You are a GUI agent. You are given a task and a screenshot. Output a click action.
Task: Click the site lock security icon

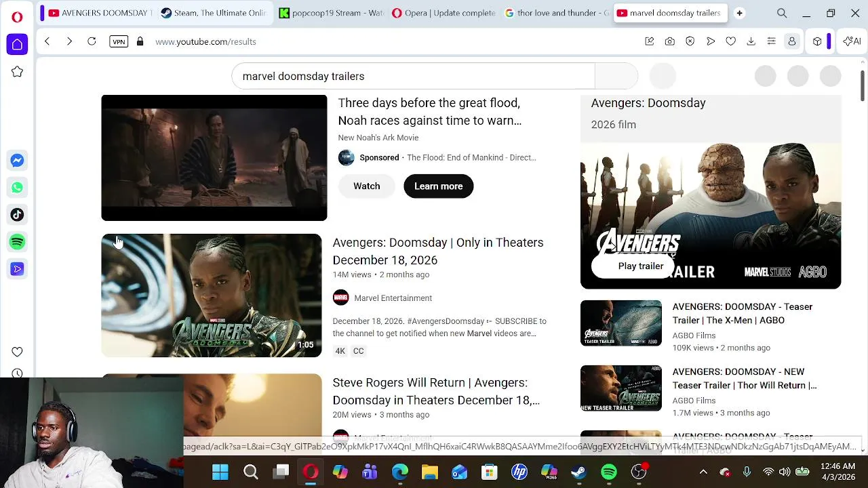pyautogui.click(x=140, y=41)
